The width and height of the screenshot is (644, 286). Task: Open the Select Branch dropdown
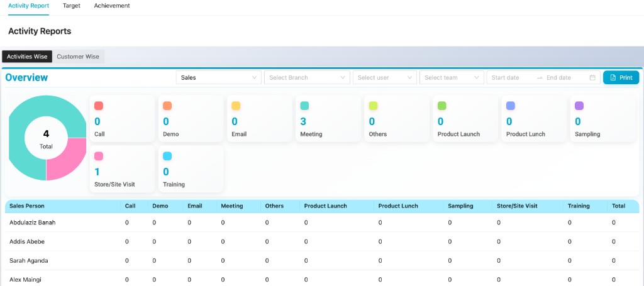click(307, 77)
